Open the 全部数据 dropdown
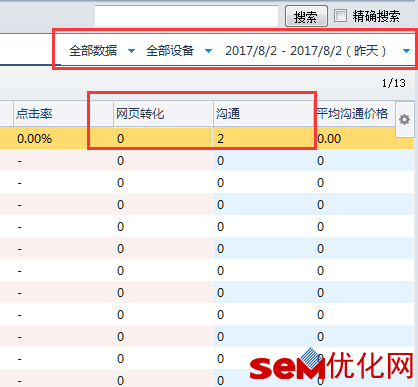The height and width of the screenshot is (387, 418). (102, 51)
